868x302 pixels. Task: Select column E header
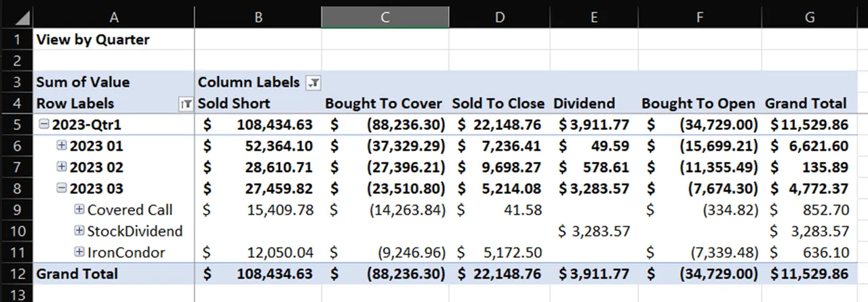click(x=593, y=18)
